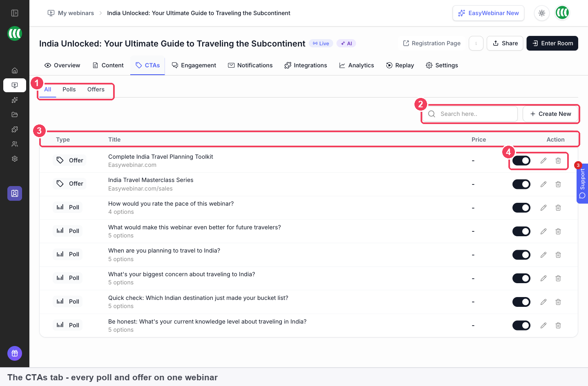Viewport: 588px width, 386px height.
Task: Toggle the light theme sun icon
Action: (542, 13)
